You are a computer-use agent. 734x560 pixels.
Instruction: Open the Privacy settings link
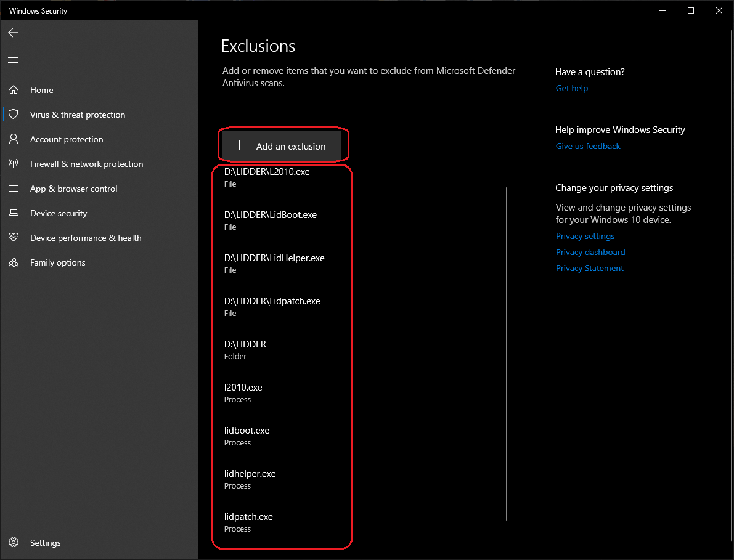585,236
